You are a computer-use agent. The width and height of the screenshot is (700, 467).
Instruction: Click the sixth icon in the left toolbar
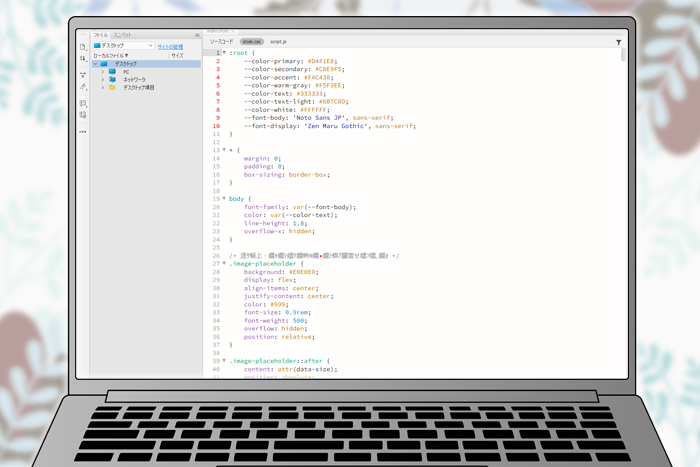(x=83, y=116)
